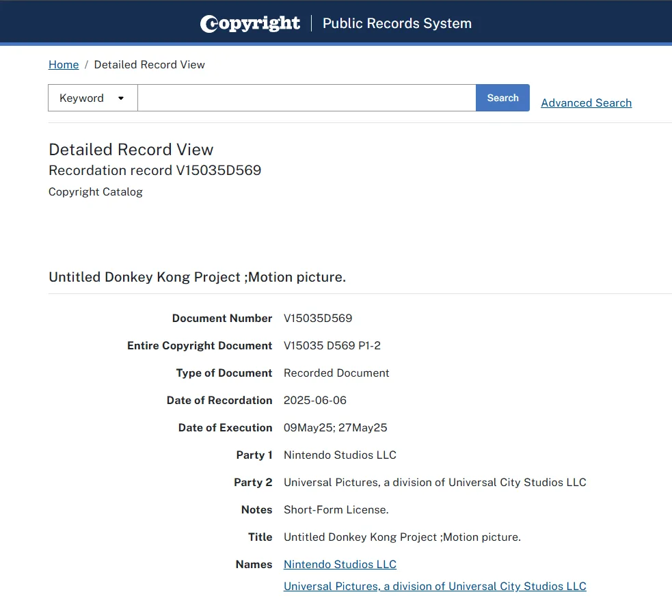Open the Advanced Search link
Screen dimensions: 672x616
click(587, 103)
